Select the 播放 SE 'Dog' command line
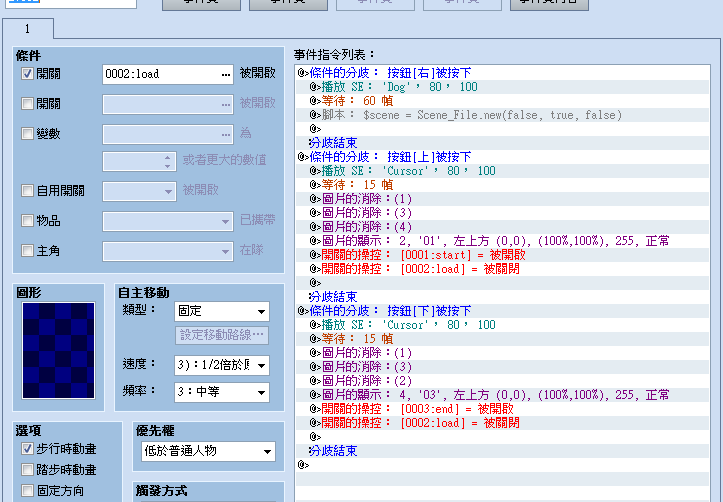This screenshot has width=723, height=502. [x=503, y=87]
